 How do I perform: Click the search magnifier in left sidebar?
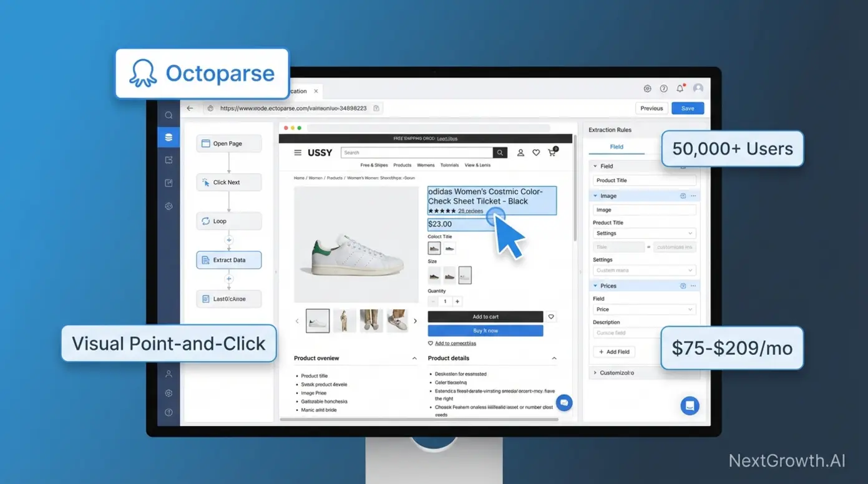point(168,115)
